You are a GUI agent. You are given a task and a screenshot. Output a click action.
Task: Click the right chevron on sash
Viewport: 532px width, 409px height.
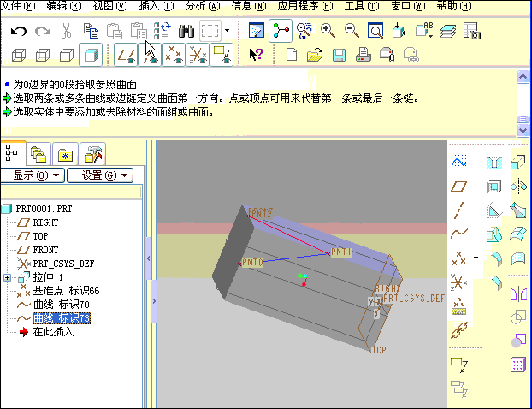coord(154,301)
